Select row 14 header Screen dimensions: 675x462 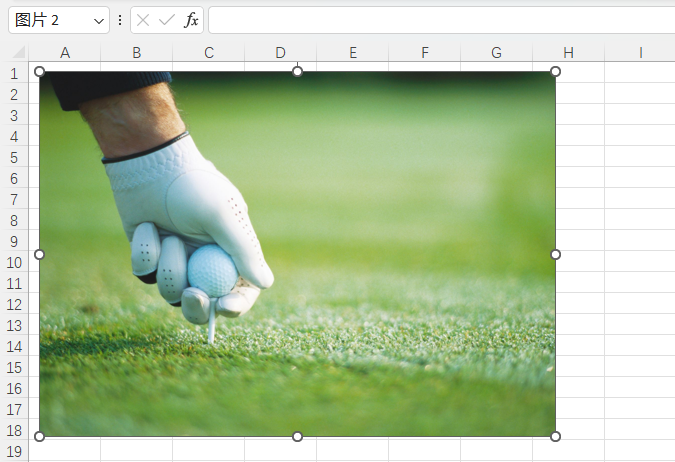14,347
